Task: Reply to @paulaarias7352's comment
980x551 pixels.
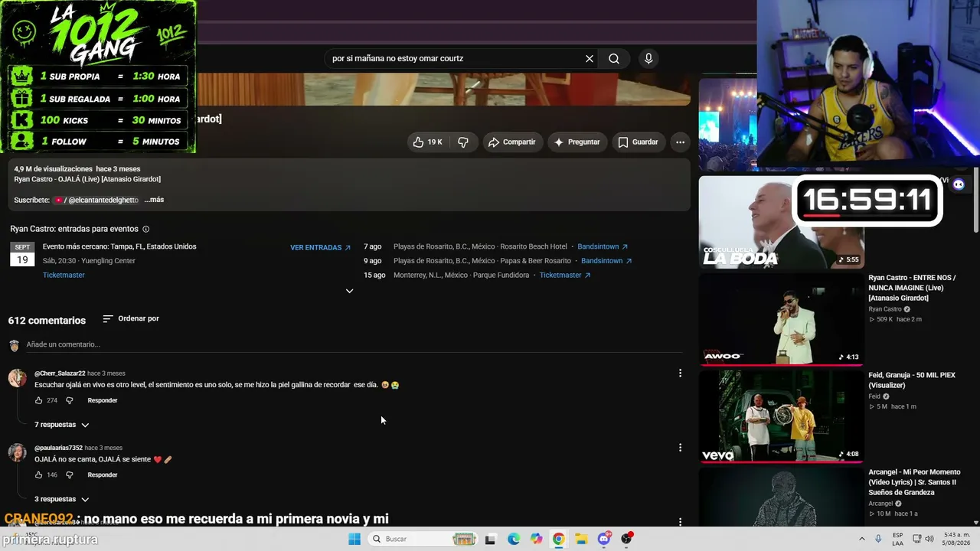Action: [103, 474]
